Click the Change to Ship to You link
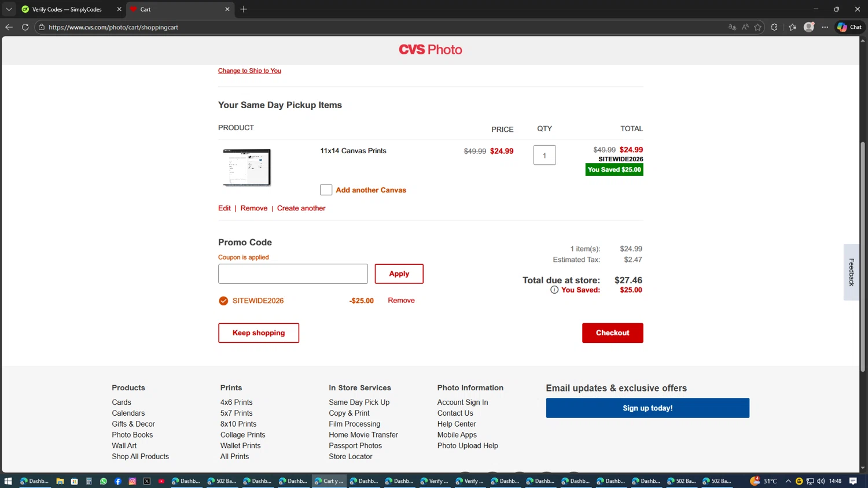 [x=249, y=71]
